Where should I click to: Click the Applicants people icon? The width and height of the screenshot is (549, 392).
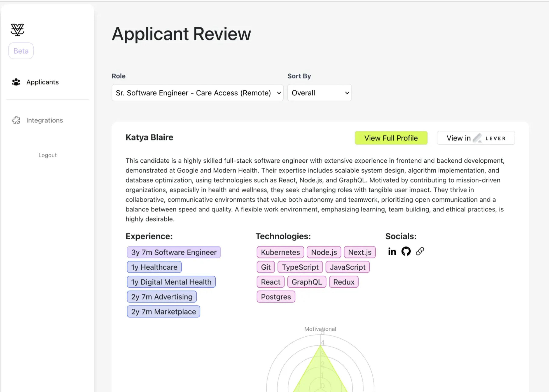(16, 82)
